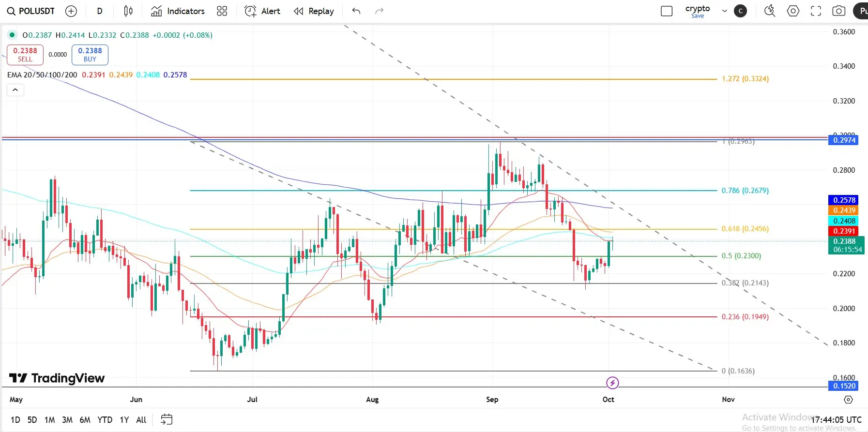
Task: Click the 0.236 (0.1949) Fibonacci label
Action: tap(745, 317)
